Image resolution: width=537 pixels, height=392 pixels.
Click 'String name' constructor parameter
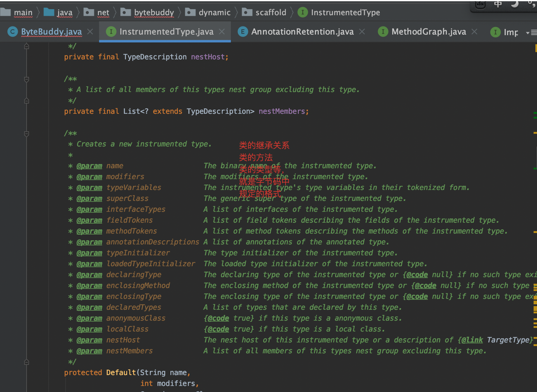[x=163, y=373]
